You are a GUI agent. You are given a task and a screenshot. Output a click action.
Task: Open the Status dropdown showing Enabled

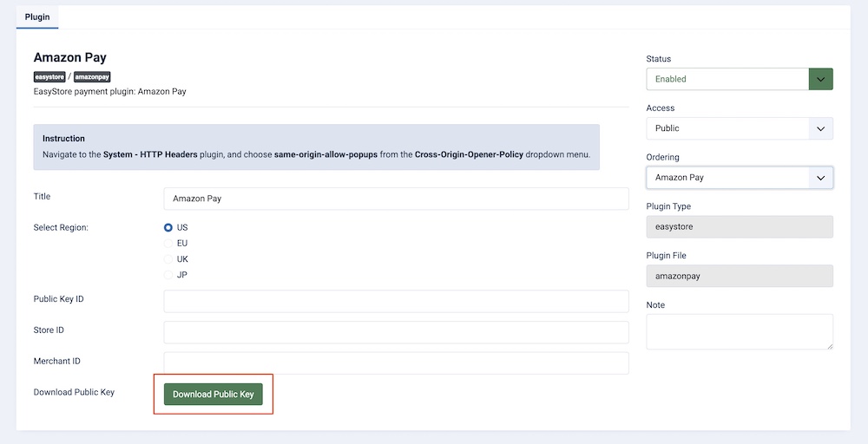pos(740,79)
